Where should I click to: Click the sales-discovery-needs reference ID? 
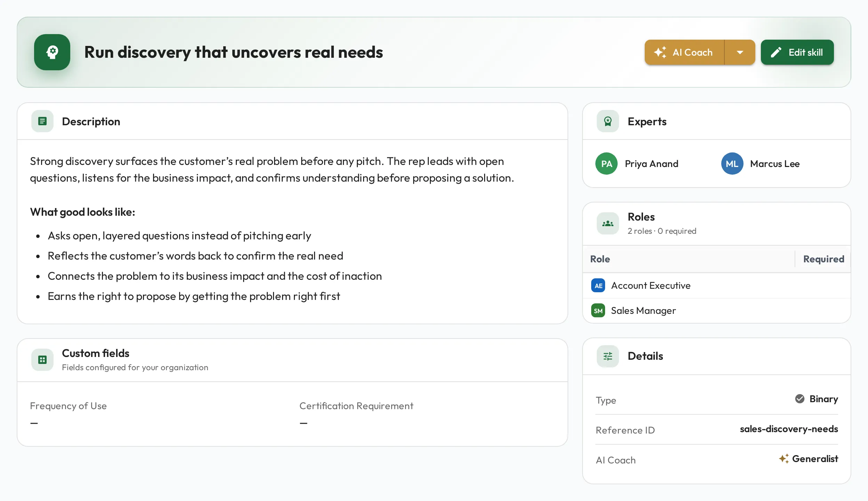pyautogui.click(x=789, y=429)
